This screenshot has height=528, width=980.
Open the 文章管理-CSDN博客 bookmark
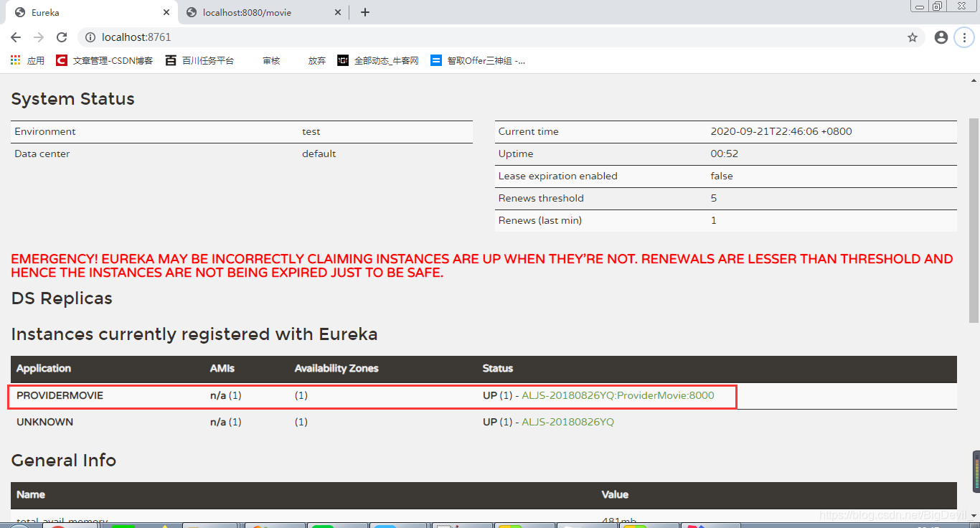(105, 61)
